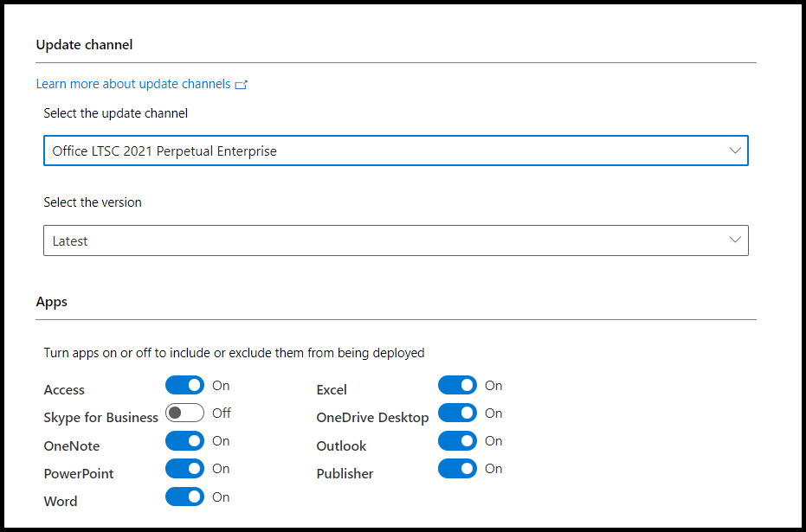Open the version dropdown showing Latest
Screen dimensions: 806x532
coord(396,240)
